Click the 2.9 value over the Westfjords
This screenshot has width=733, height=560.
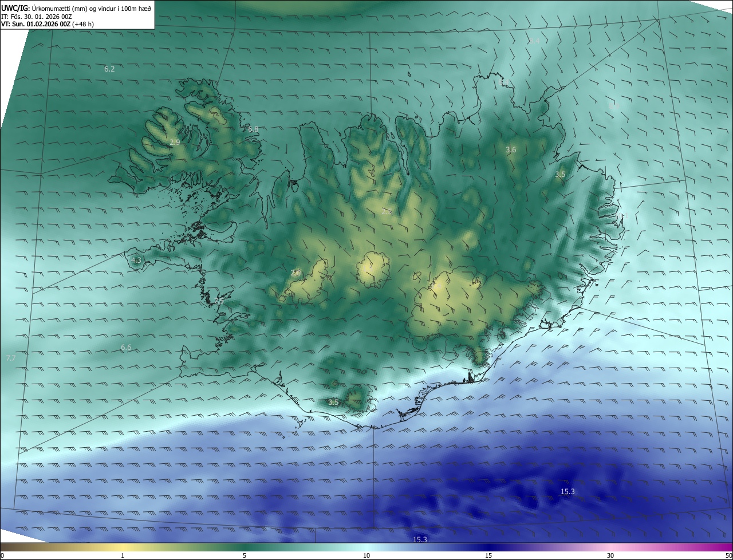point(175,142)
